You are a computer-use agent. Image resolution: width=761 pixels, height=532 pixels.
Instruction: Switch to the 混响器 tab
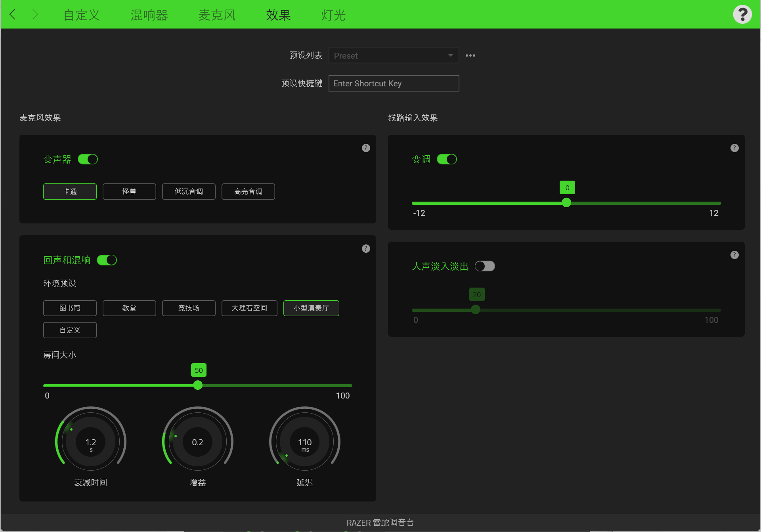tap(149, 15)
